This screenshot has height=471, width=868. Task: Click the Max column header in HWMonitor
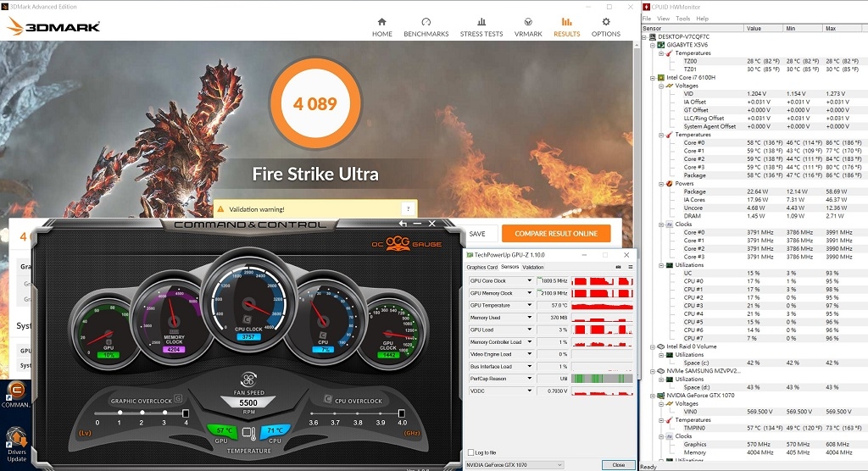click(843, 28)
